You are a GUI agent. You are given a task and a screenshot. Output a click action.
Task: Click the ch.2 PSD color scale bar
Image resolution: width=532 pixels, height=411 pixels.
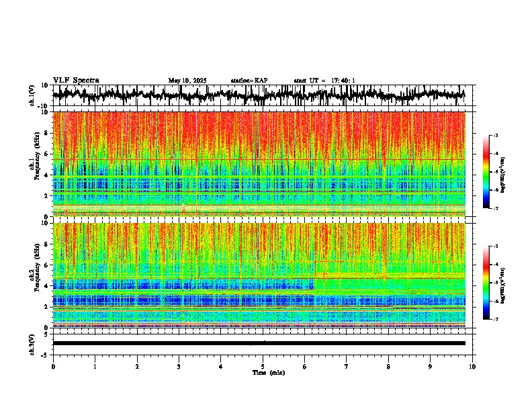[486, 283]
